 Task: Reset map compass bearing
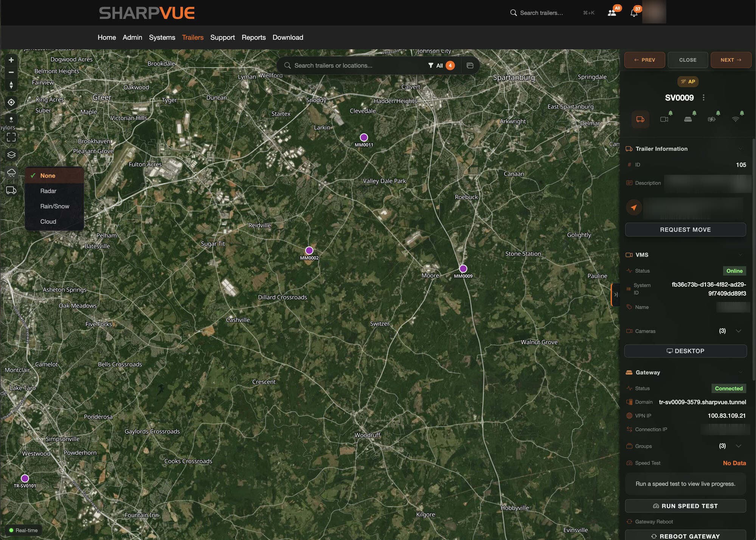click(x=11, y=84)
